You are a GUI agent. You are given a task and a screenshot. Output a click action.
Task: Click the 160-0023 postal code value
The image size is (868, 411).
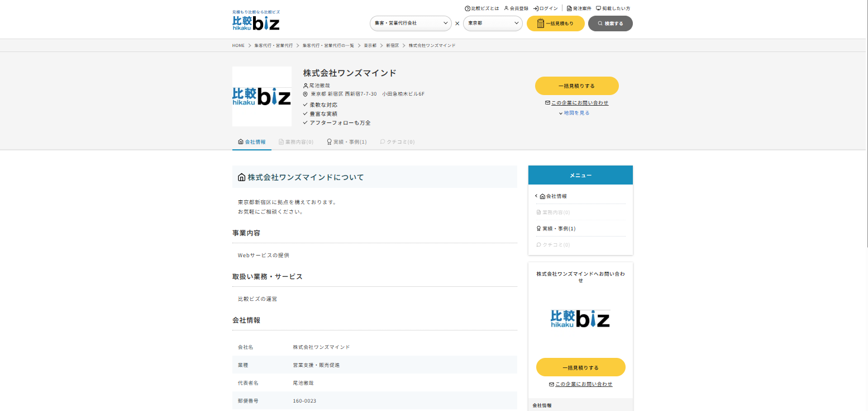[304, 401]
